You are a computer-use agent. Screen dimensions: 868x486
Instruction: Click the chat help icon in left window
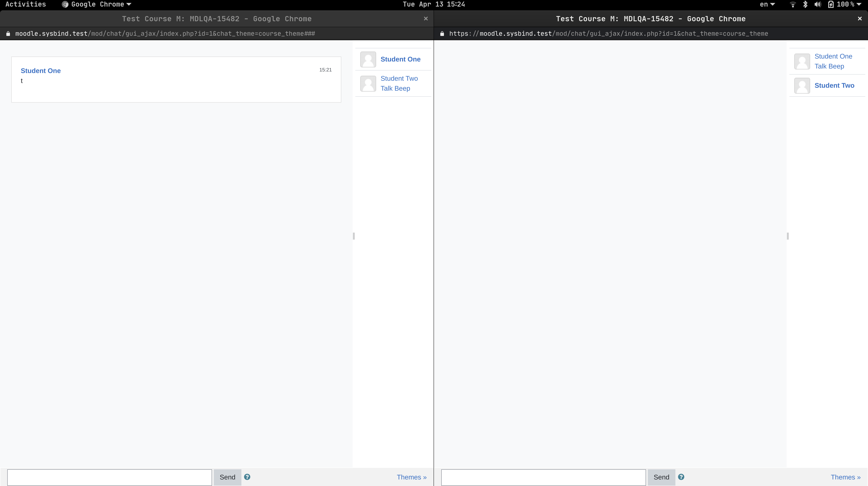(x=247, y=477)
